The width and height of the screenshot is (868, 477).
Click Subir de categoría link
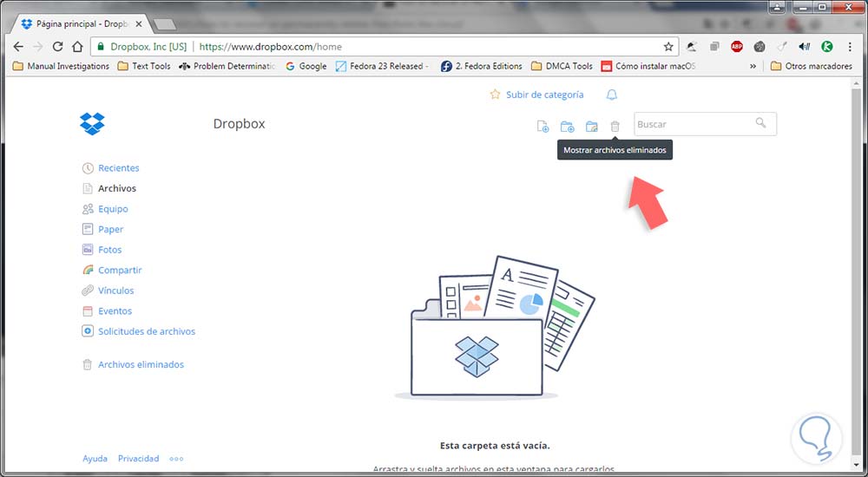(545, 95)
